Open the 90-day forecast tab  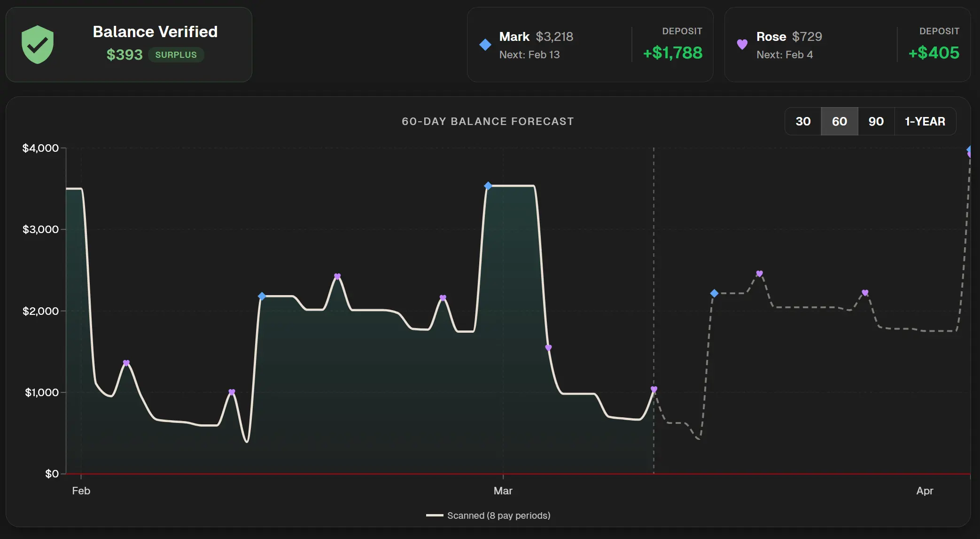click(x=876, y=121)
